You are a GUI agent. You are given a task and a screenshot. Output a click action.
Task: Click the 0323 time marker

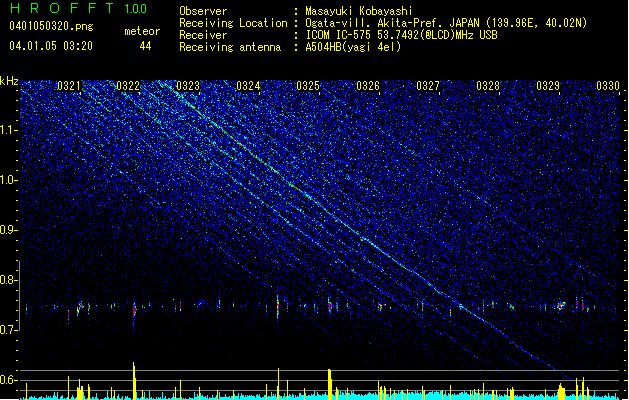tap(188, 86)
